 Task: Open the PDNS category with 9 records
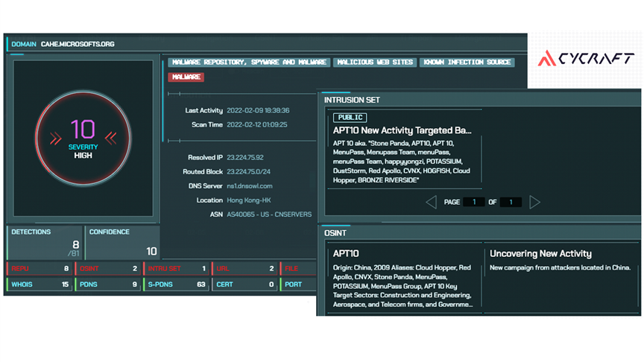pyautogui.click(x=107, y=284)
